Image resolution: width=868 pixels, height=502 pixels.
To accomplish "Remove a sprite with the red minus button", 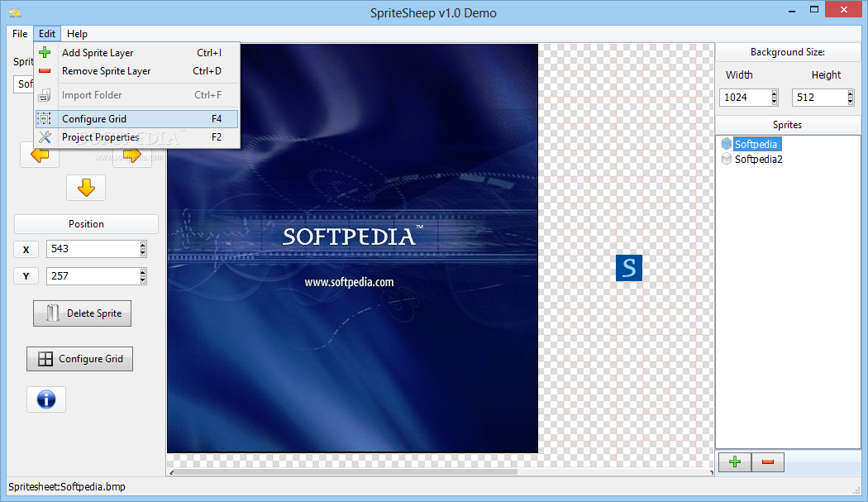I will tap(768, 462).
